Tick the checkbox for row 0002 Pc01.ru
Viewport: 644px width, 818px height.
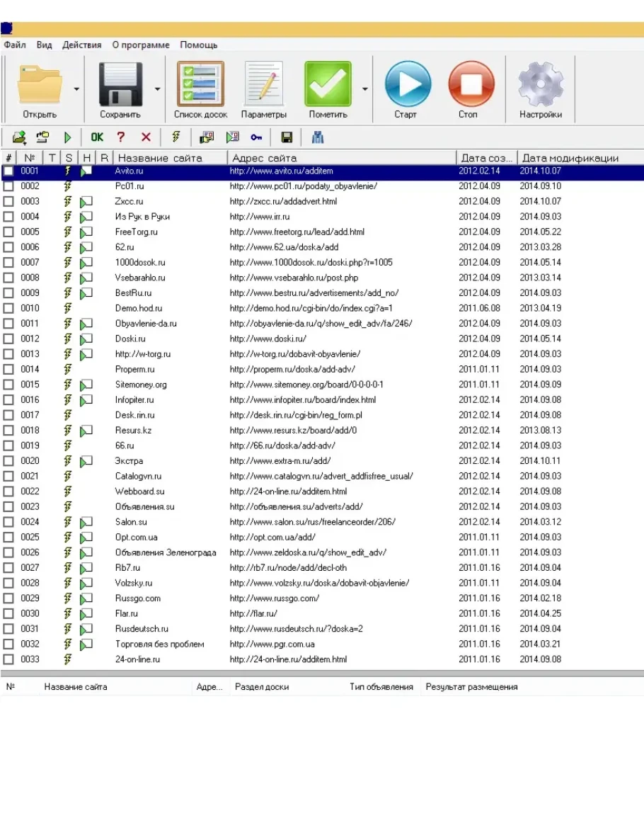pos(8,186)
